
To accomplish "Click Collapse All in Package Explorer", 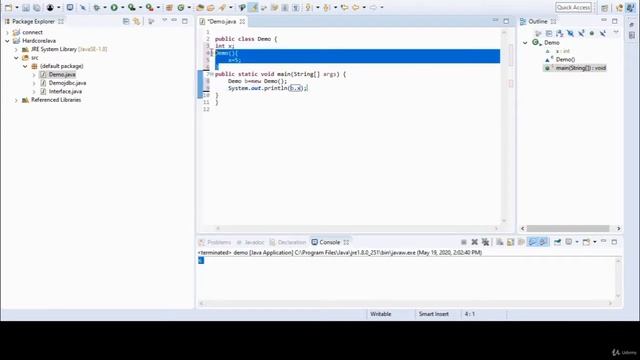I will click(126, 21).
